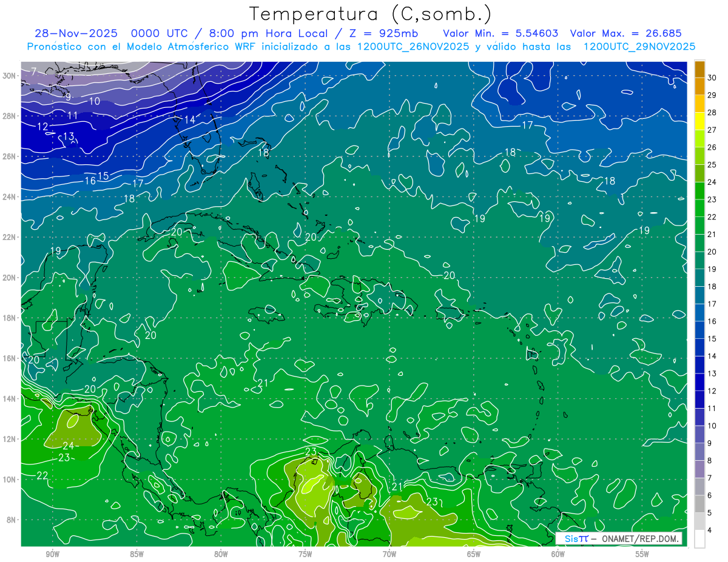Click the contour label '11' on the map
Screen dimensions: 728x562
click(72, 115)
